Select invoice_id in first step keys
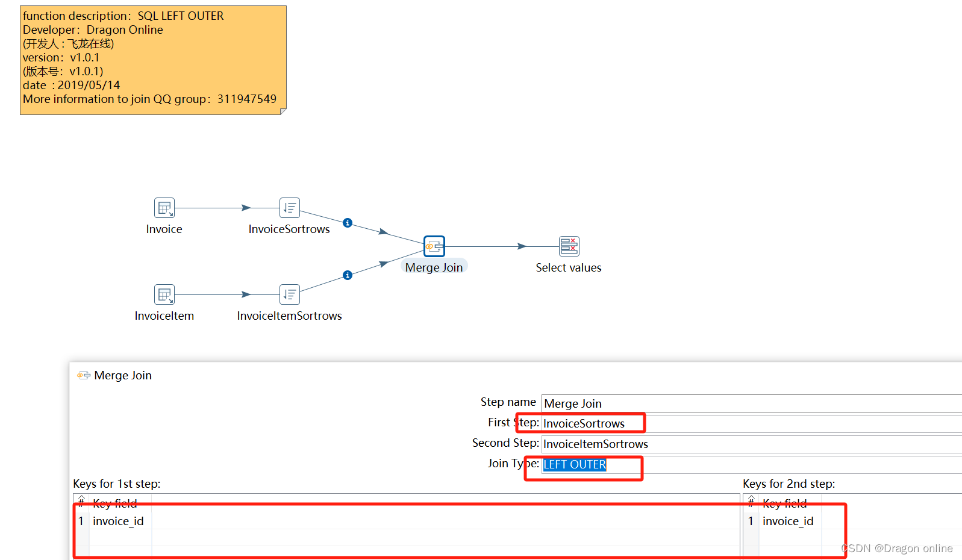This screenshot has width=962, height=560. coord(118,521)
